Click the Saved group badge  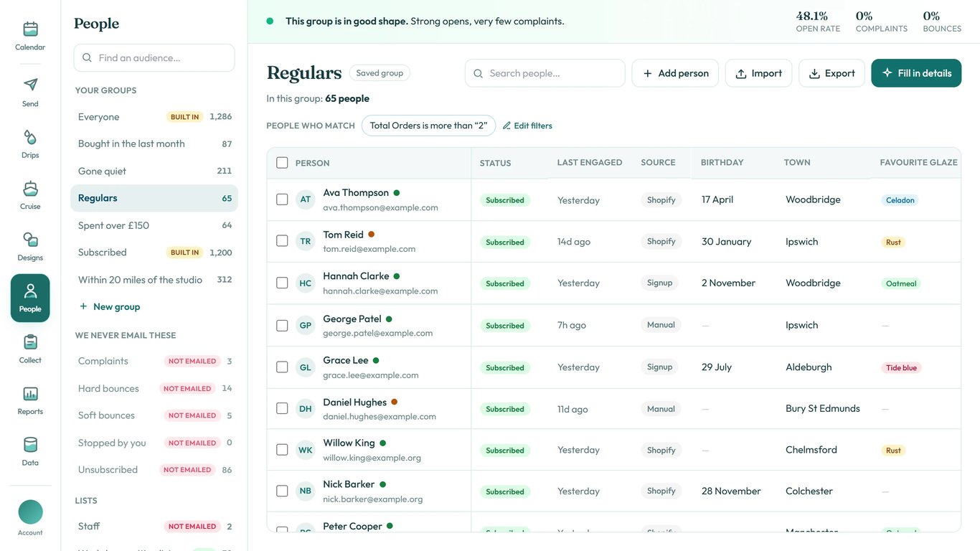380,73
